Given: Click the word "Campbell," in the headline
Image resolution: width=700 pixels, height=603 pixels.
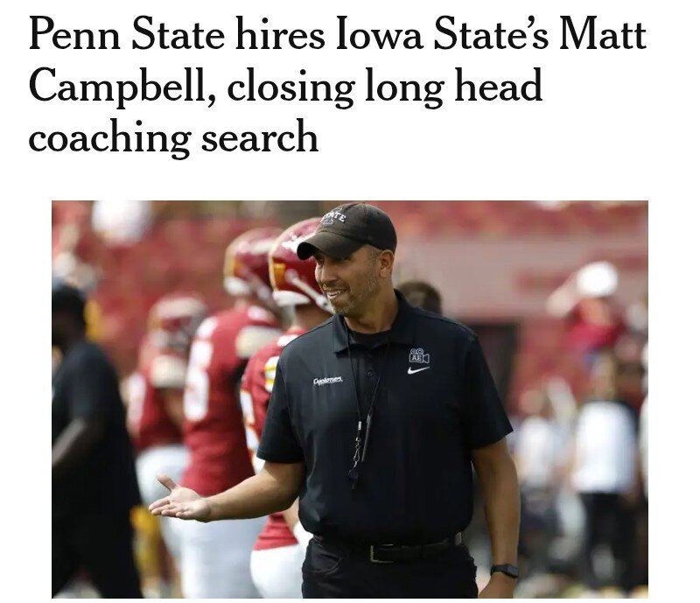Looking at the screenshot, I should (x=122, y=85).
